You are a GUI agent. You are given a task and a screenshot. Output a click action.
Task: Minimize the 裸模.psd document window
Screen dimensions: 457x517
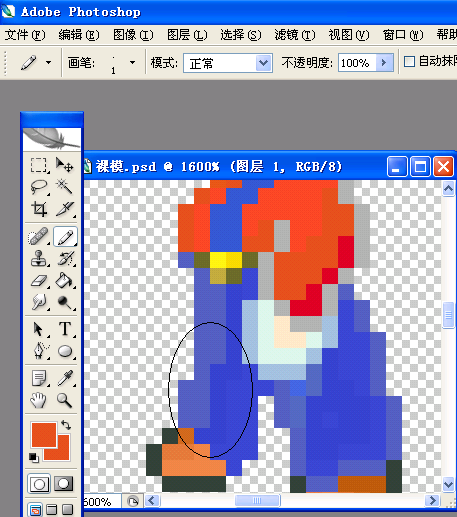(x=397, y=166)
